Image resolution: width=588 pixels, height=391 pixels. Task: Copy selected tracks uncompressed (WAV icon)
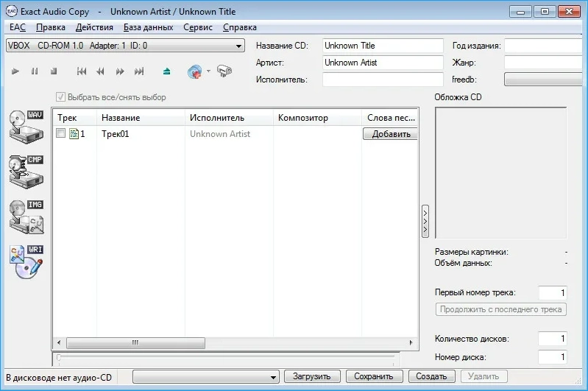pyautogui.click(x=26, y=127)
